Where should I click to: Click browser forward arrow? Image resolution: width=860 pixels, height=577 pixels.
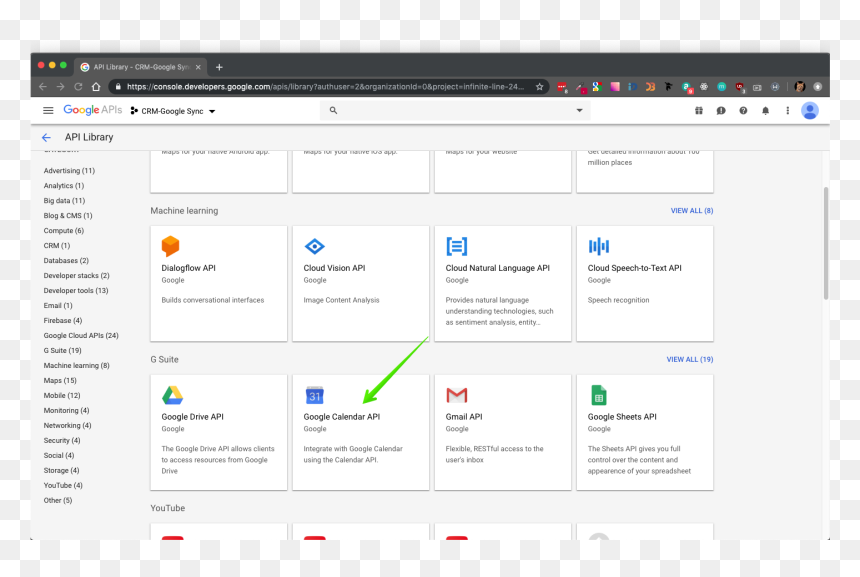pos(60,87)
